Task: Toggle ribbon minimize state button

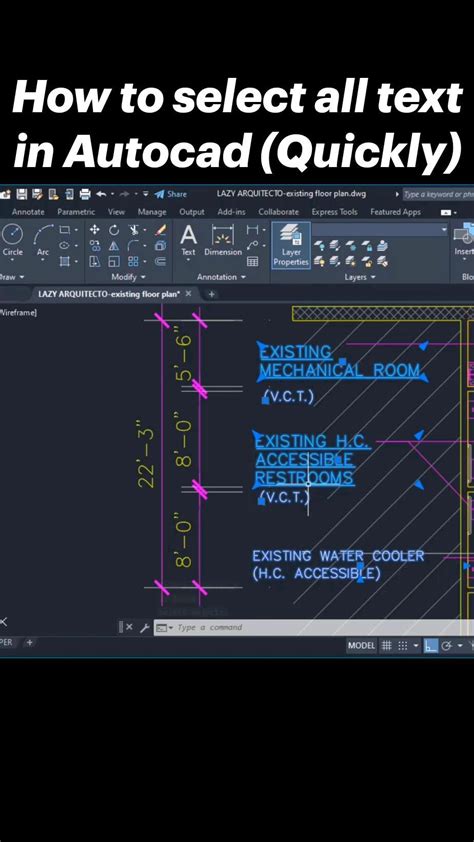Action: tap(448, 212)
